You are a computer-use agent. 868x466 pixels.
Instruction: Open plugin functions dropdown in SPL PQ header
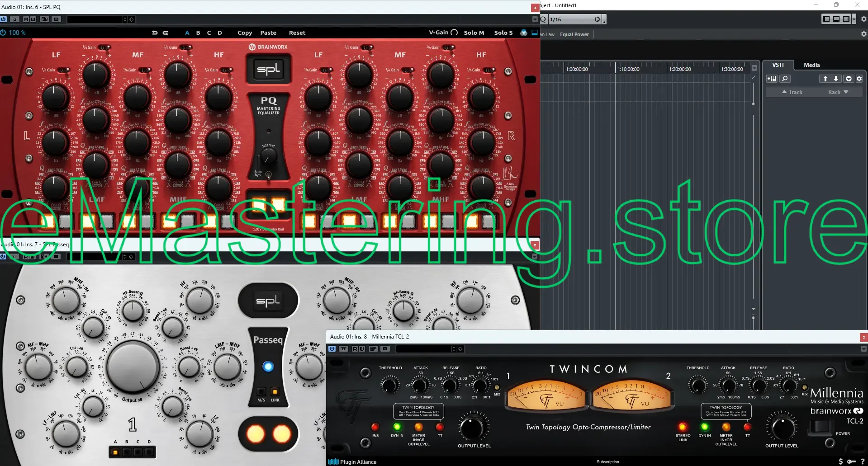coord(535,19)
